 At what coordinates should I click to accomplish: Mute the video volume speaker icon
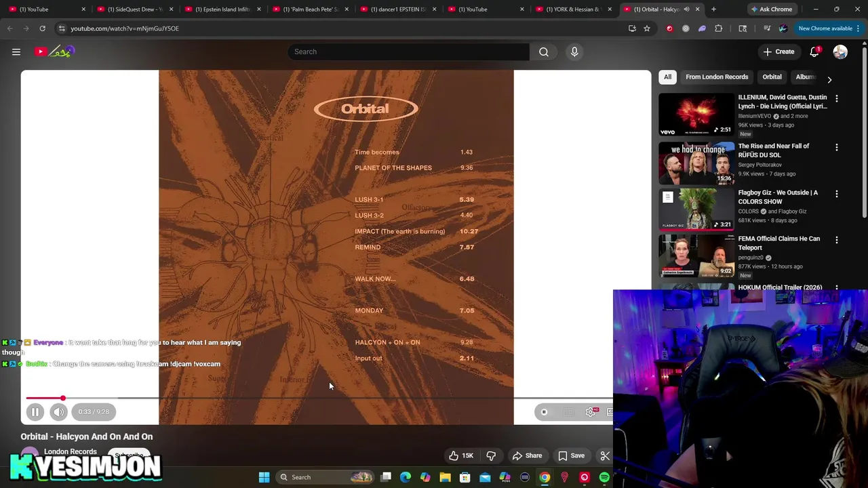[x=59, y=411]
